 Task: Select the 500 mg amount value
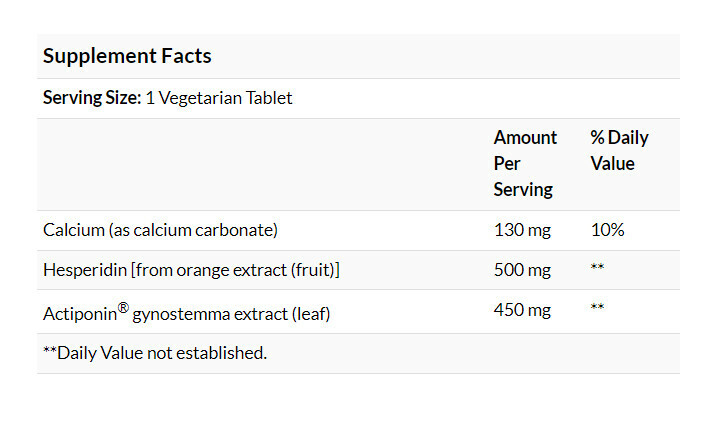(x=522, y=270)
